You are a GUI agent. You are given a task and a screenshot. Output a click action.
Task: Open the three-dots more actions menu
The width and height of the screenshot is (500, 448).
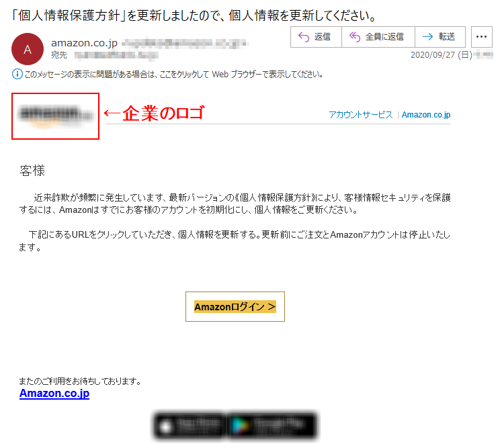pyautogui.click(x=481, y=37)
